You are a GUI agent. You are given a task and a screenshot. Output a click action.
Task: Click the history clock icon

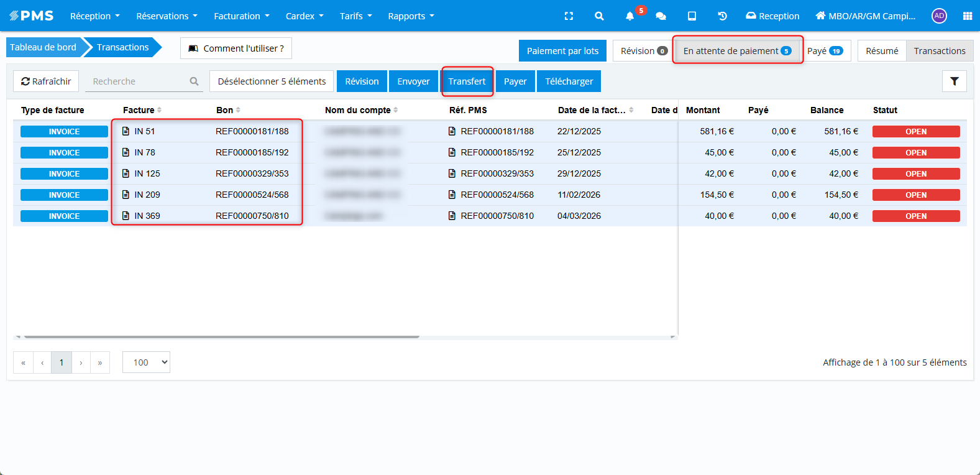point(722,16)
